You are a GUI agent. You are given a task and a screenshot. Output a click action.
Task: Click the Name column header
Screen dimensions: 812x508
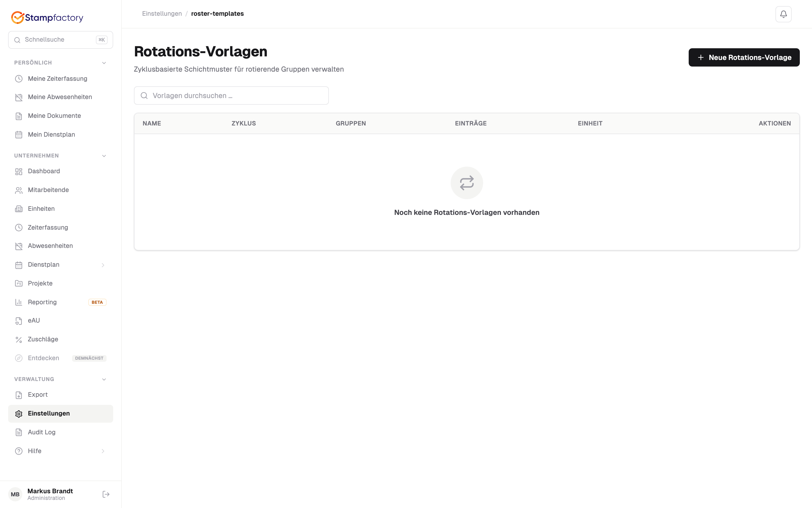pyautogui.click(x=152, y=123)
